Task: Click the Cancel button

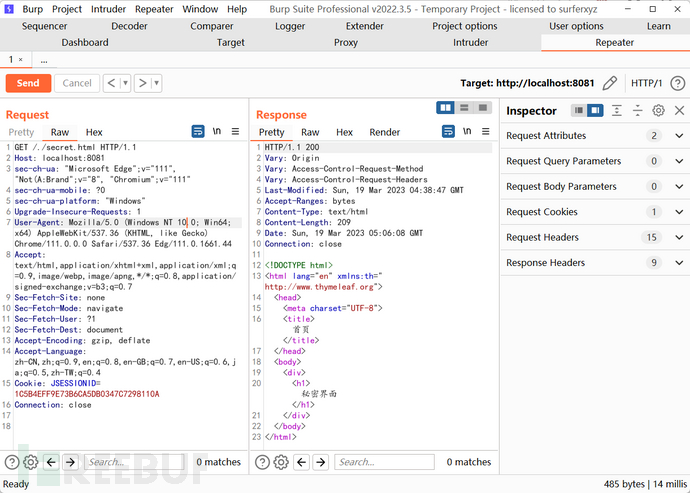Action: [77, 83]
